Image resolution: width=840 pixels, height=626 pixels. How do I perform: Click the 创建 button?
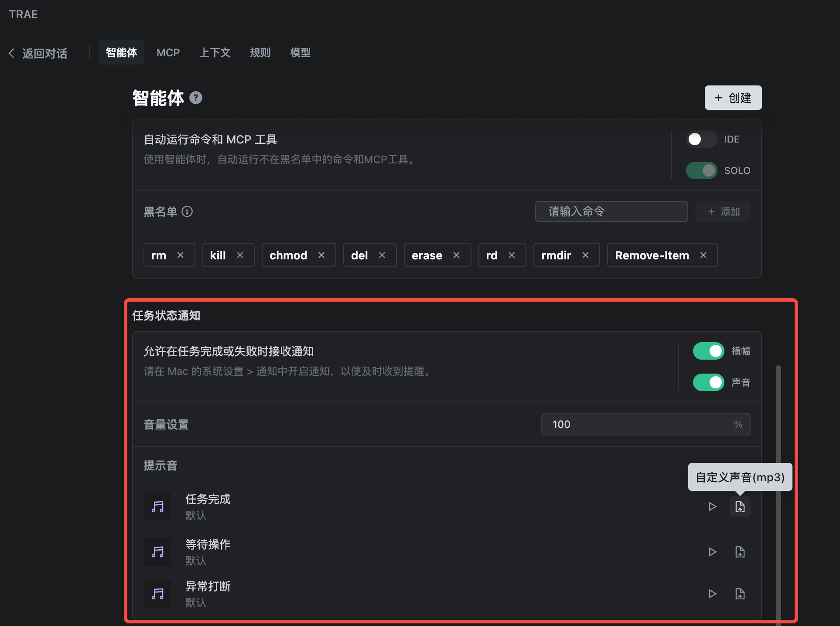pos(733,98)
